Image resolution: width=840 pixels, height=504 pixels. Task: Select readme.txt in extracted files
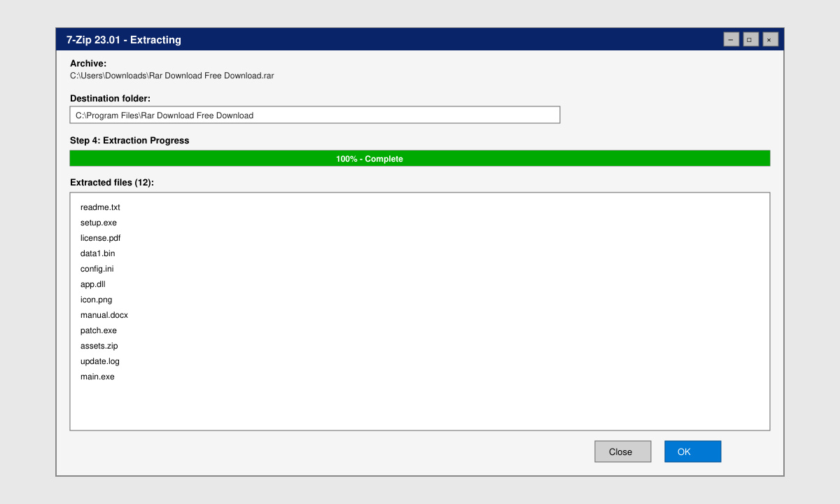pos(100,207)
